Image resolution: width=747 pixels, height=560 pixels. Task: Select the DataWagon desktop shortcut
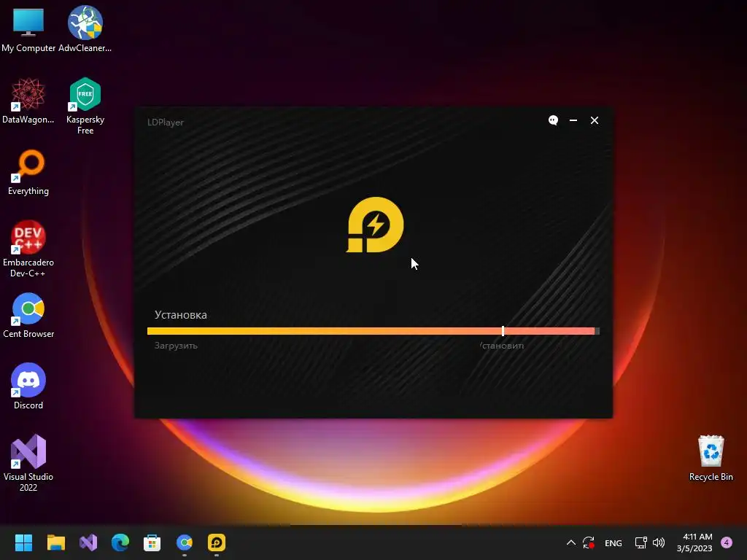(x=28, y=101)
